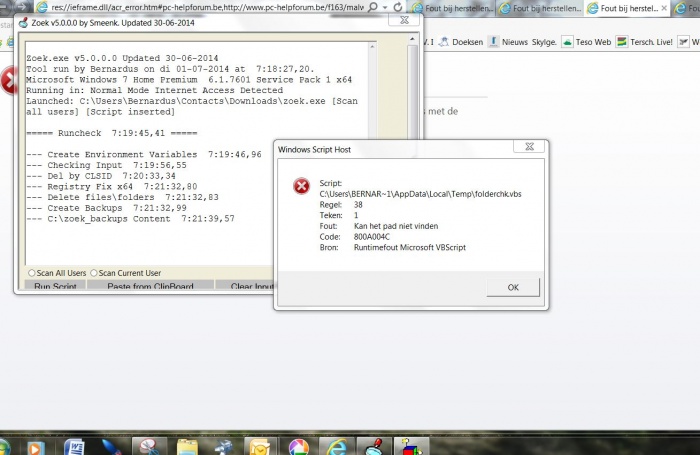The height and width of the screenshot is (455, 700).
Task: Close the active 'Fout bij herstel..' tab
Action: click(x=664, y=8)
